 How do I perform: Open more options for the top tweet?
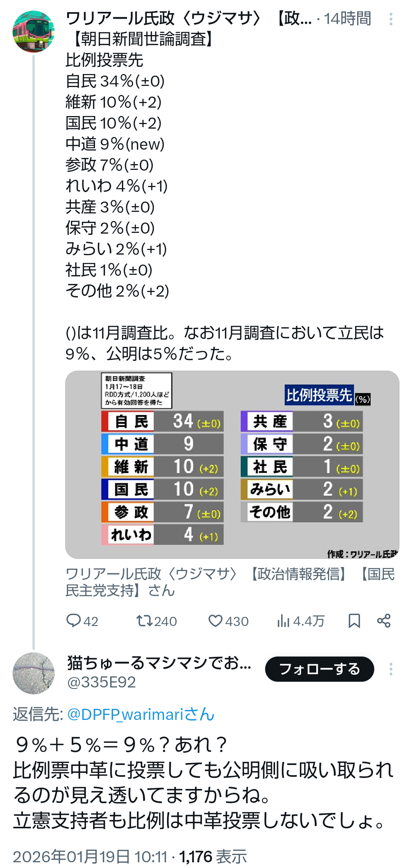click(391, 19)
